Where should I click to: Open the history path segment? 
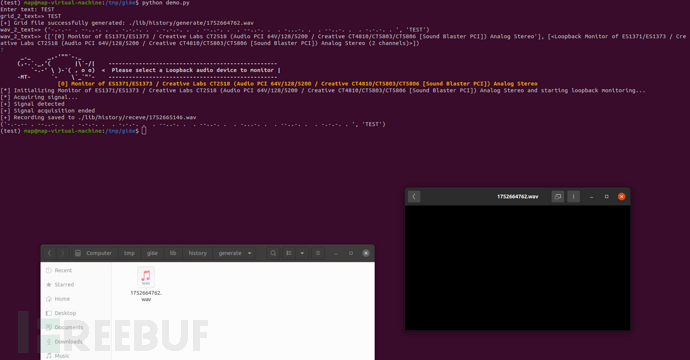pos(198,253)
